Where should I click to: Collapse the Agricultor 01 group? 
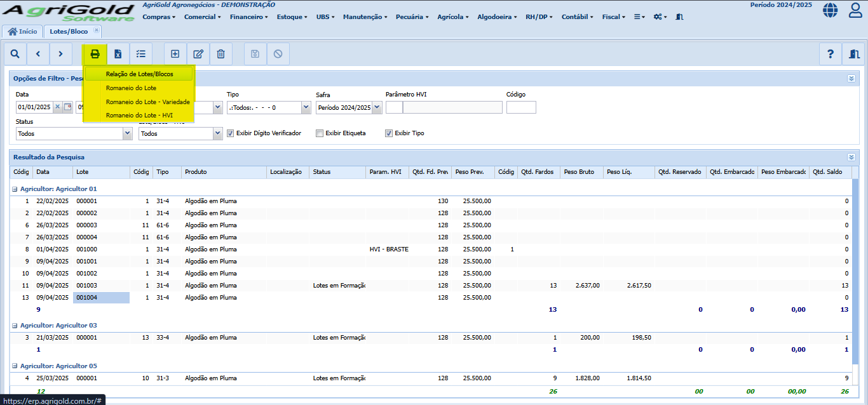click(15, 189)
